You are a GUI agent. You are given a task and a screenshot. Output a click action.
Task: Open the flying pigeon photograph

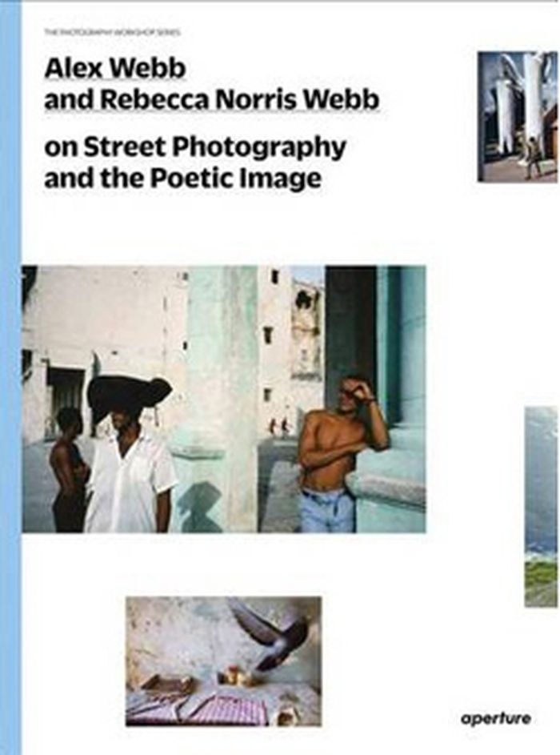click(224, 661)
